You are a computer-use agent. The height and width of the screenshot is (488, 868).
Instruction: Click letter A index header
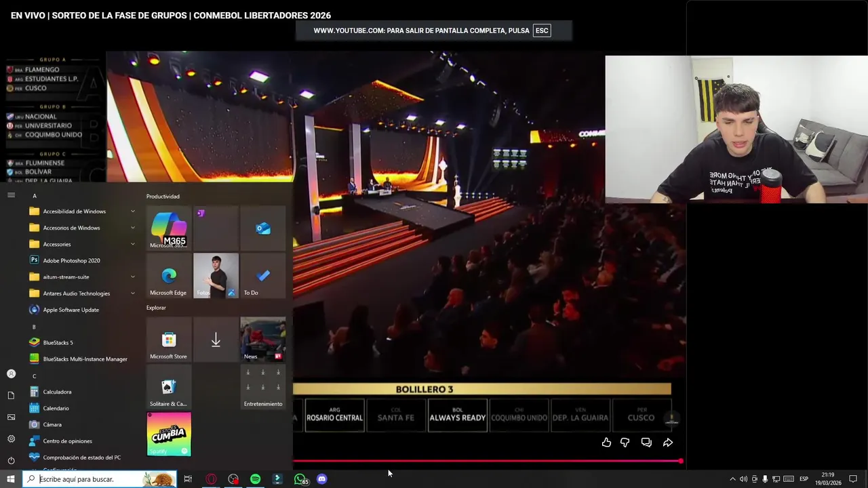[35, 196]
